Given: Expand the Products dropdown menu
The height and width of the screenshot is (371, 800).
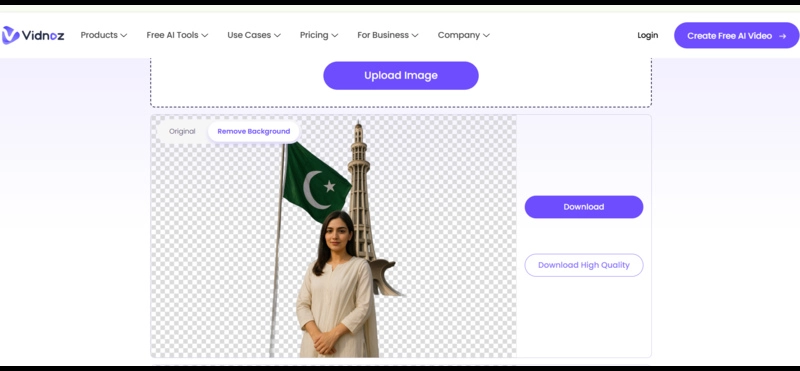Looking at the screenshot, I should click(104, 35).
